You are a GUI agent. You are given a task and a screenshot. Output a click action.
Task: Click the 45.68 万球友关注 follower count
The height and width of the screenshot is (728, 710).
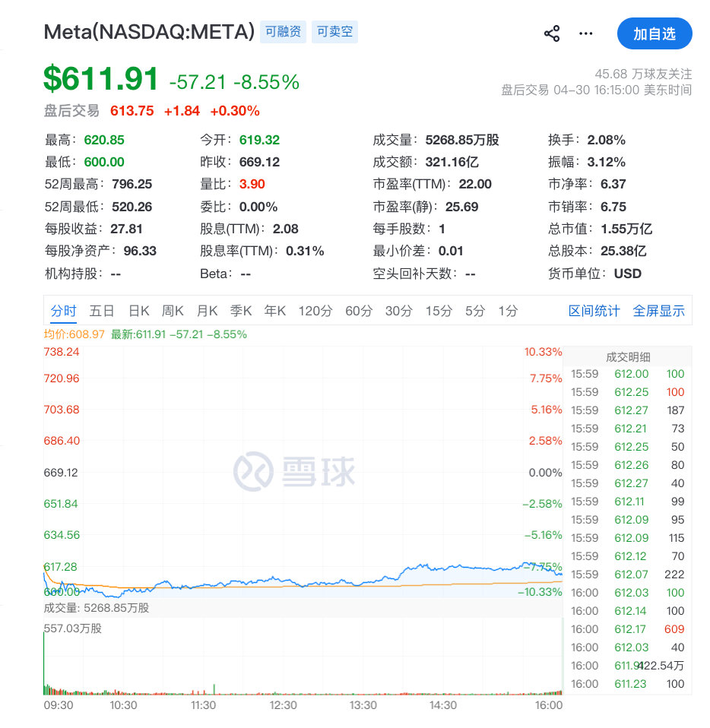click(x=643, y=74)
